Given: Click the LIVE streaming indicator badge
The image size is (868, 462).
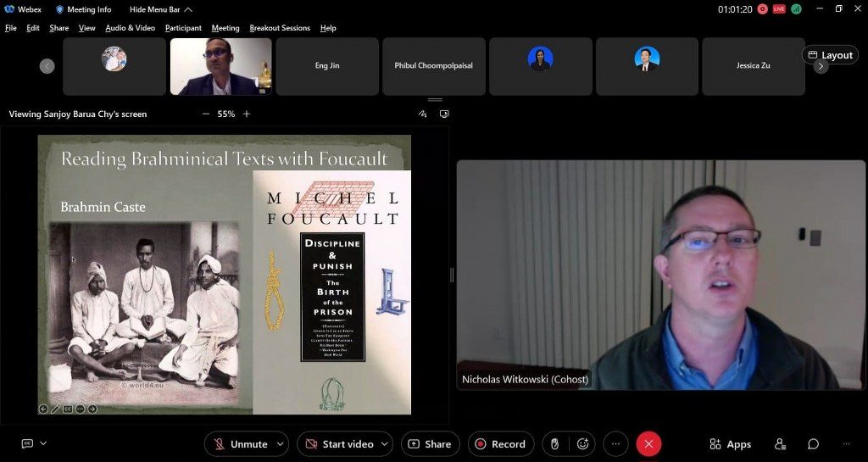Looking at the screenshot, I should coord(780,9).
